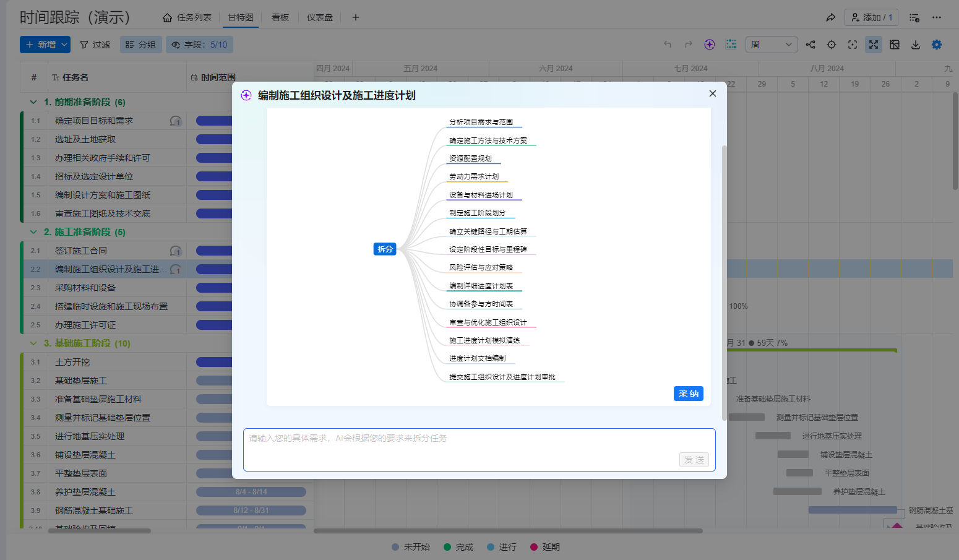Click the 未开始 legend item
Viewport: 959px width, 560px height.
(x=411, y=547)
